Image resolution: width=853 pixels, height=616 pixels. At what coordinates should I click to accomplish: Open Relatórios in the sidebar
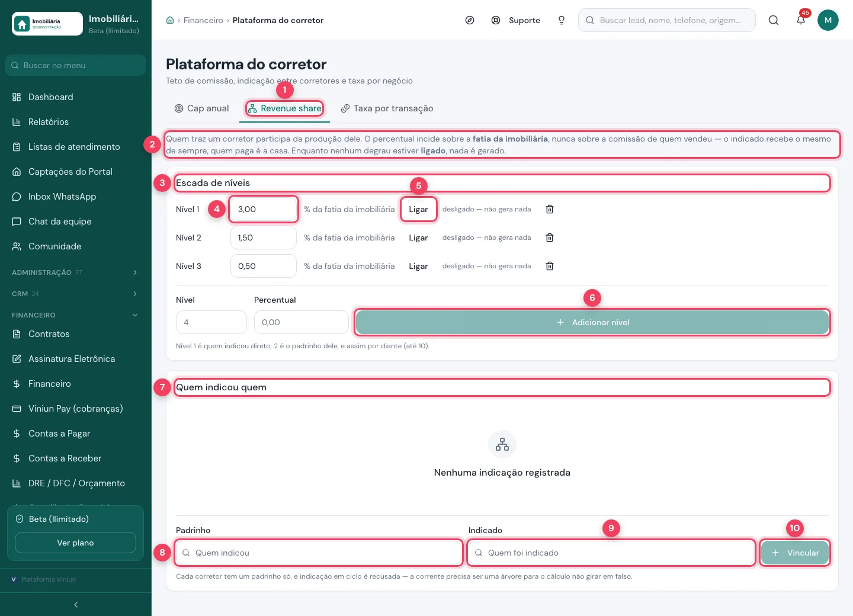click(75, 122)
